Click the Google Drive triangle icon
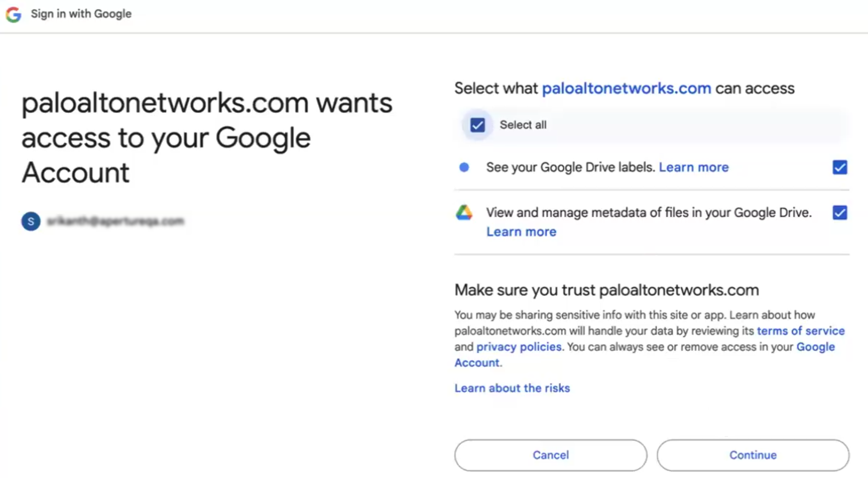This screenshot has width=868, height=478. (x=464, y=212)
